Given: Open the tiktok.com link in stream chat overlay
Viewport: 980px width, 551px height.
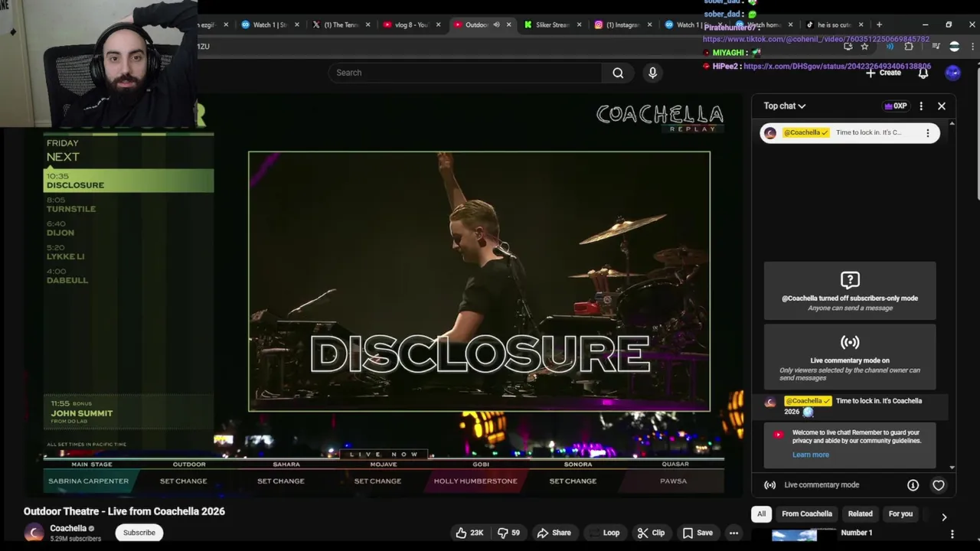Looking at the screenshot, I should click(816, 39).
